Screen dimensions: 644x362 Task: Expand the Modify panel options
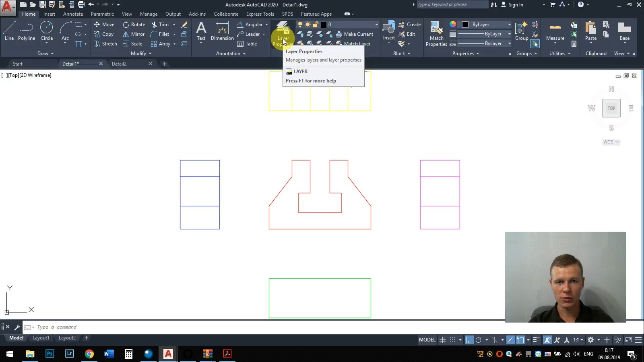[141, 53]
